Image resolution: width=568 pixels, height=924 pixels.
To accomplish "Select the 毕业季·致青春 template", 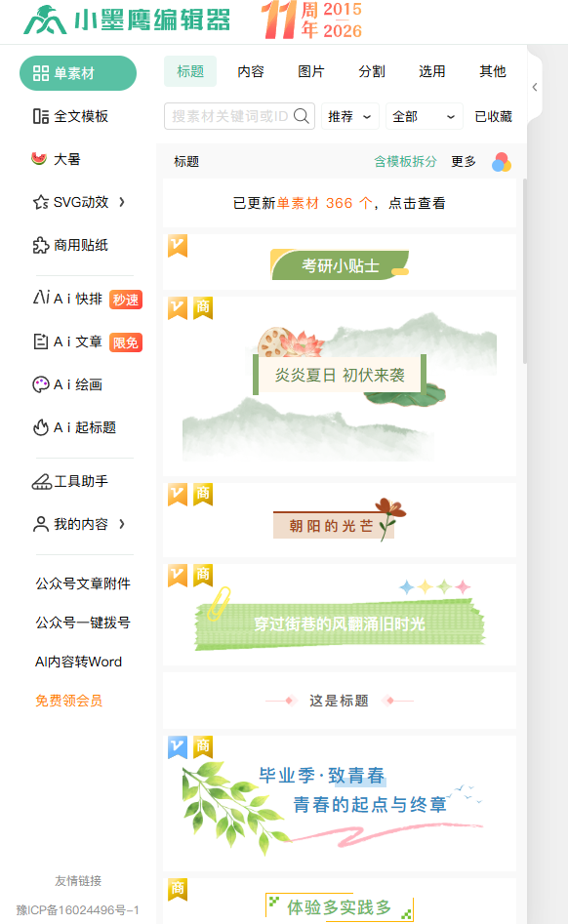I will coord(340,803).
